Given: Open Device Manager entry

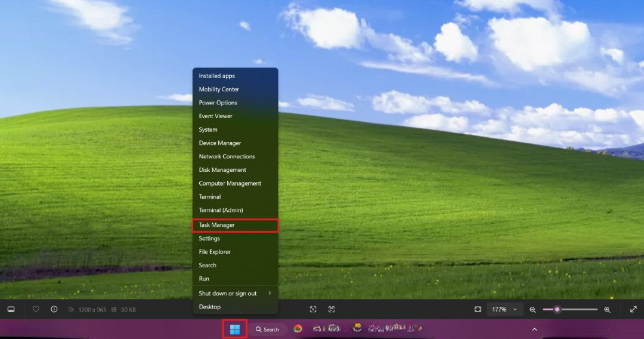Looking at the screenshot, I should click(235, 143).
